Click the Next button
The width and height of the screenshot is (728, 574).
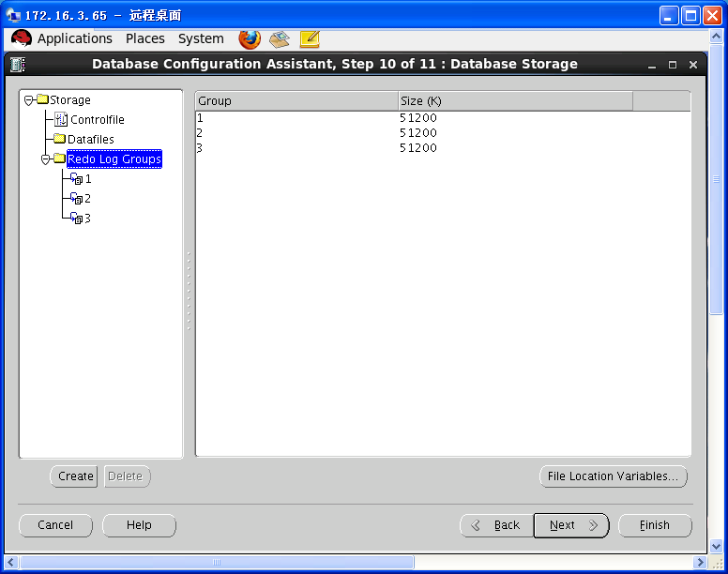point(571,525)
